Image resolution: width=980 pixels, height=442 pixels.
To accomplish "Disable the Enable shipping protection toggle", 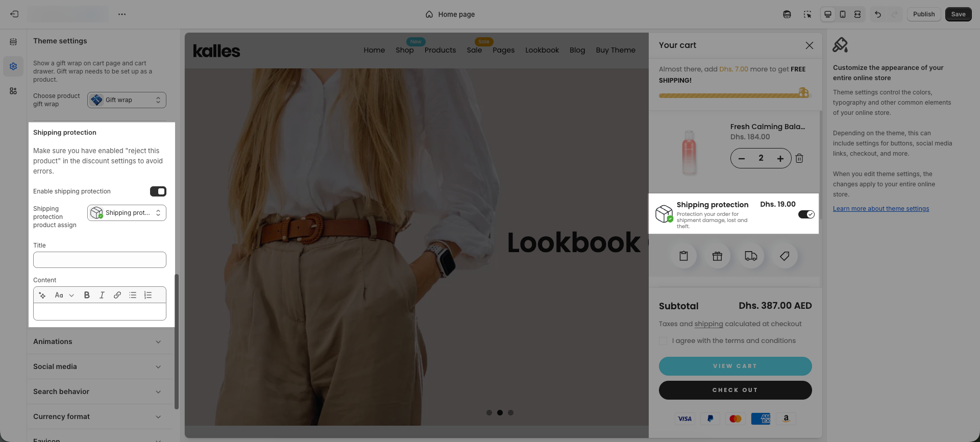I will pos(158,191).
